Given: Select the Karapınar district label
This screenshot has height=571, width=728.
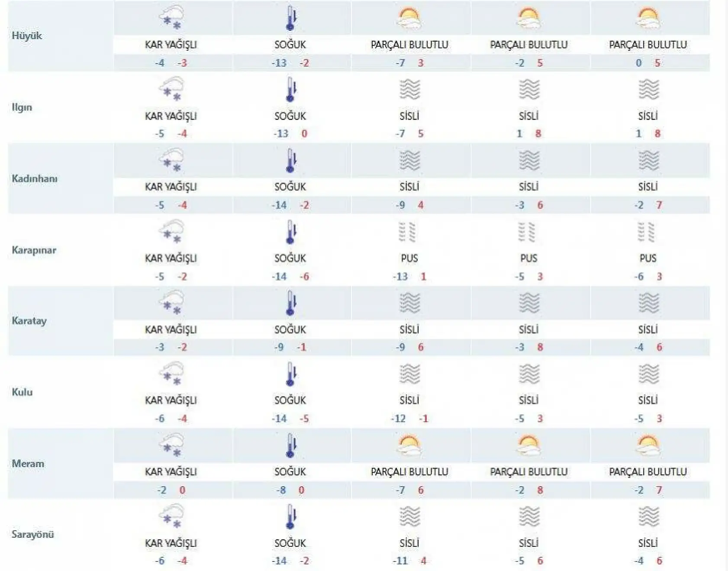Looking at the screenshot, I should [34, 250].
